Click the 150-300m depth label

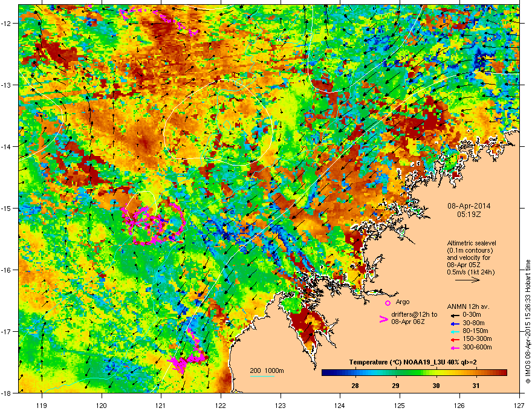(x=477, y=338)
